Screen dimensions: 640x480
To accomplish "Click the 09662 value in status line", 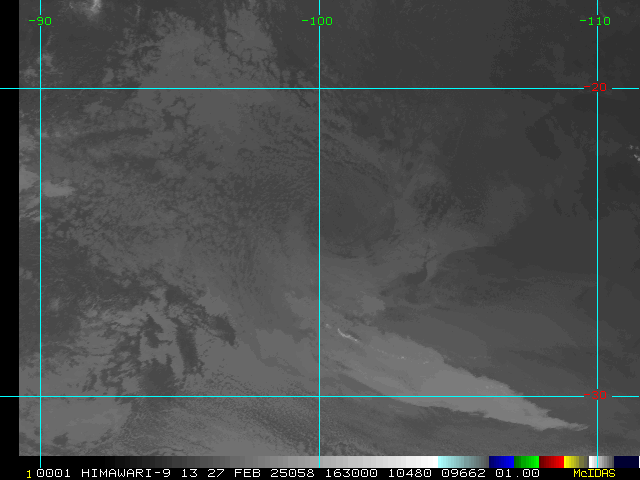I will pos(464,473).
